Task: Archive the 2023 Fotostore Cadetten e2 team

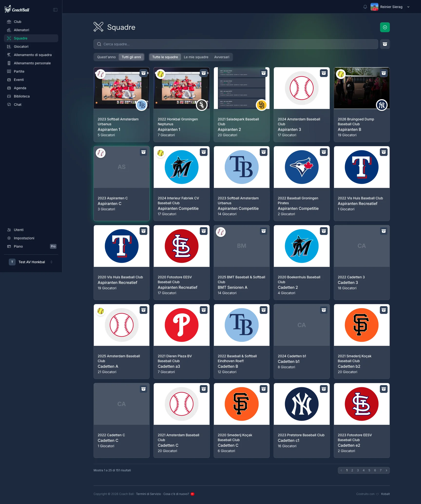Action: 384,389
